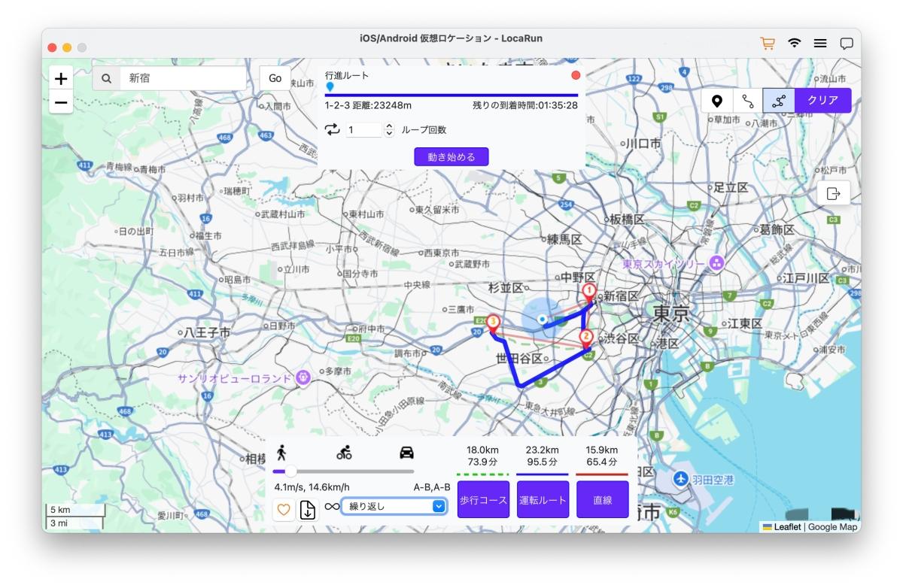Click the import file download icon

click(308, 509)
